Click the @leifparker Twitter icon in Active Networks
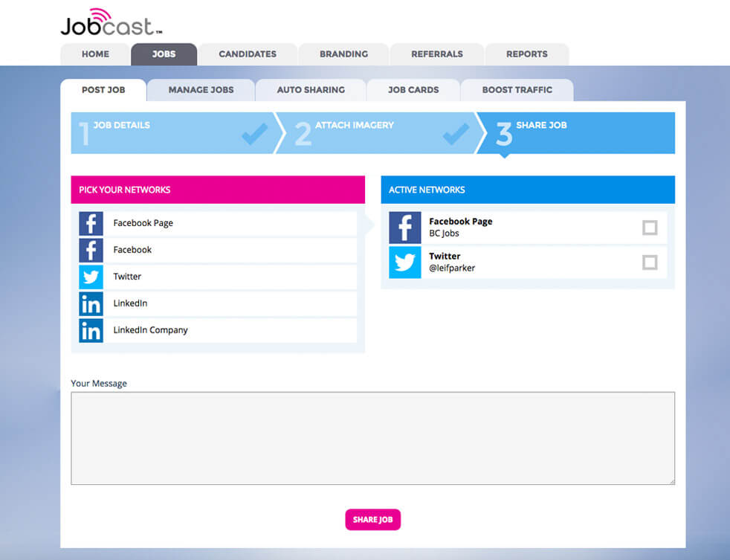Image resolution: width=730 pixels, height=560 pixels. (404, 262)
